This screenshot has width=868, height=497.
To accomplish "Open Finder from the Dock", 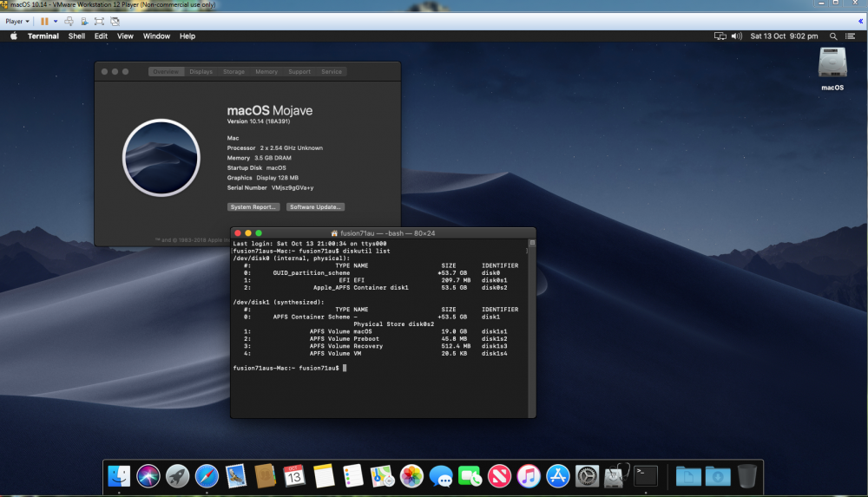I will point(119,476).
